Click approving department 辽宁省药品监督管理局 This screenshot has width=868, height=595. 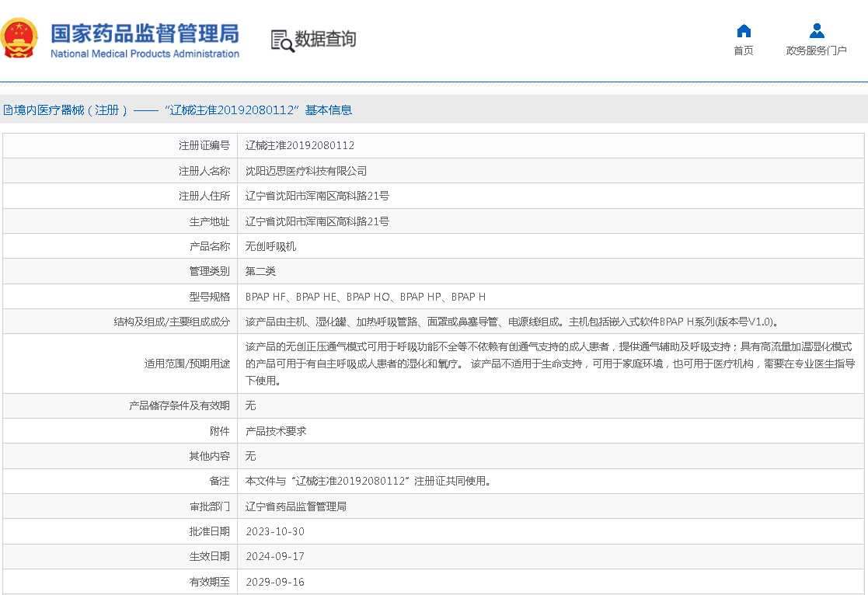click(x=296, y=506)
